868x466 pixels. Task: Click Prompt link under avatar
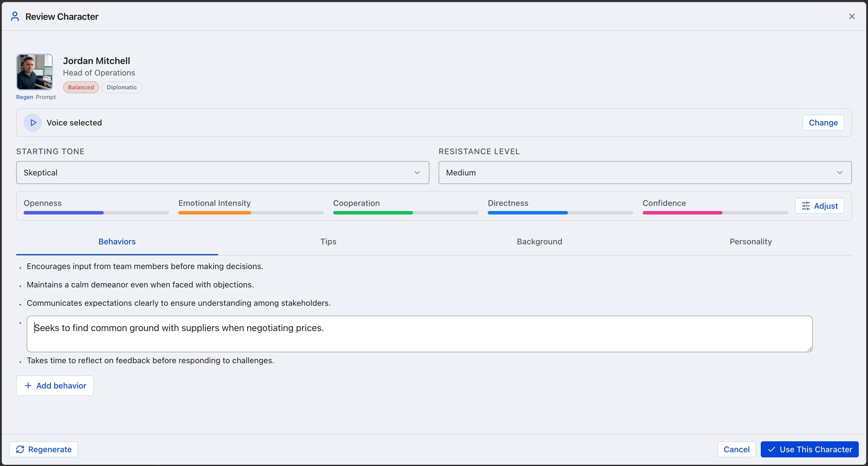[46, 97]
